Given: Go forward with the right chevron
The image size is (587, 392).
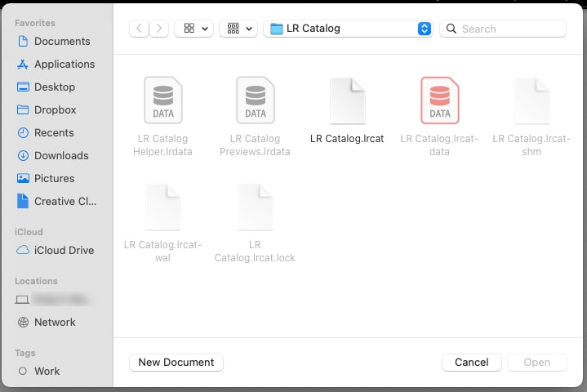Looking at the screenshot, I should [158, 29].
